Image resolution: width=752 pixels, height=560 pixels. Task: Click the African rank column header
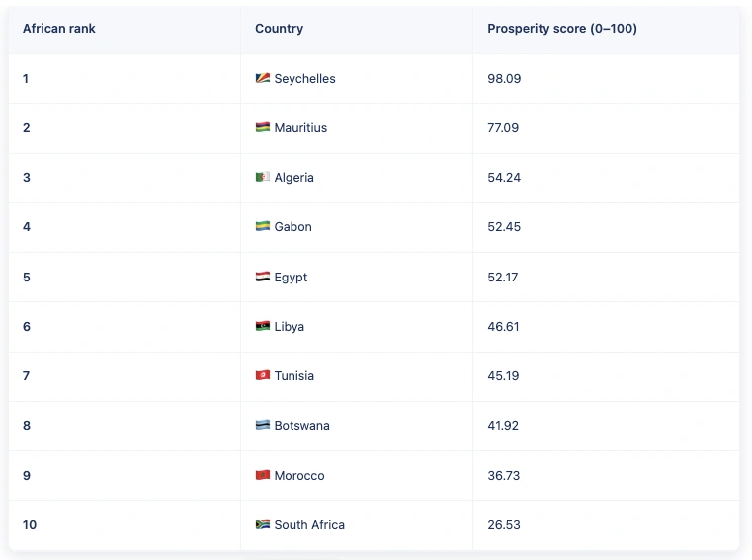coord(59,29)
